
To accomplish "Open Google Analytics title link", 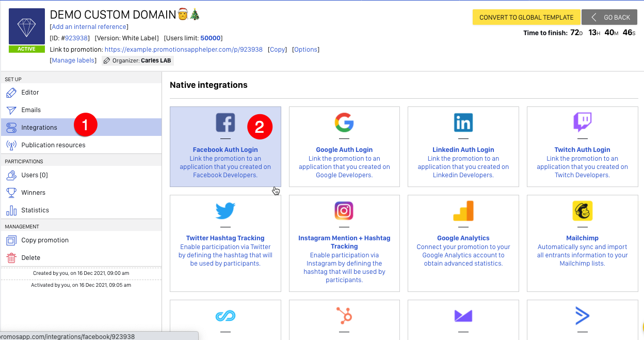I will (x=463, y=238).
